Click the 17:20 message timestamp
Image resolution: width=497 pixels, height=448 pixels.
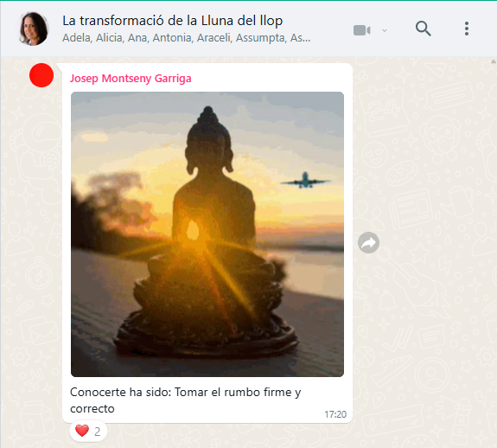pos(335,414)
